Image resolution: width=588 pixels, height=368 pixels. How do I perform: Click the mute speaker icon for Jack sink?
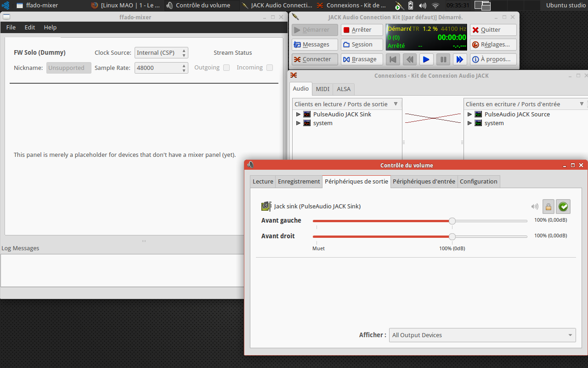coord(535,207)
